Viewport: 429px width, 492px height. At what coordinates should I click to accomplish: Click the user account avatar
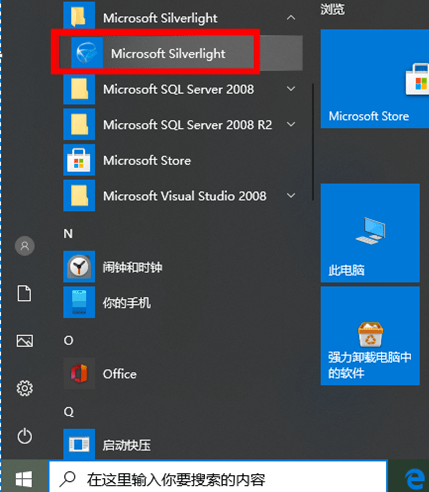coord(25,246)
